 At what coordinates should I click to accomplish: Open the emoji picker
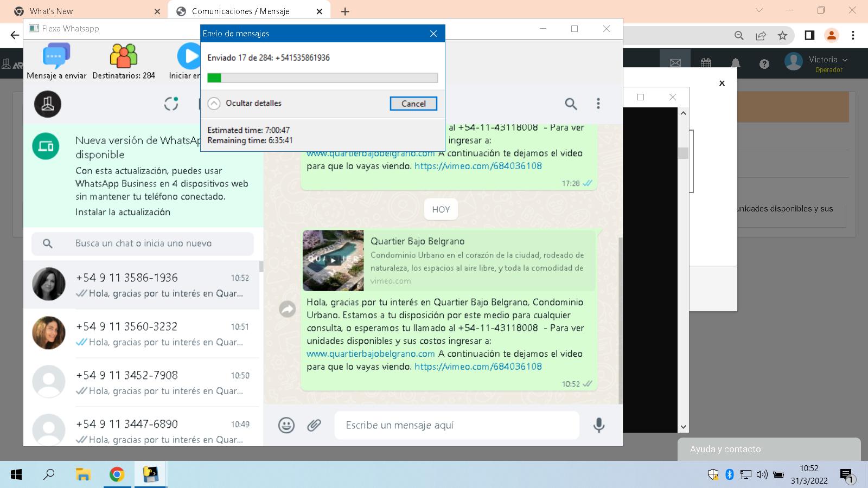(286, 425)
